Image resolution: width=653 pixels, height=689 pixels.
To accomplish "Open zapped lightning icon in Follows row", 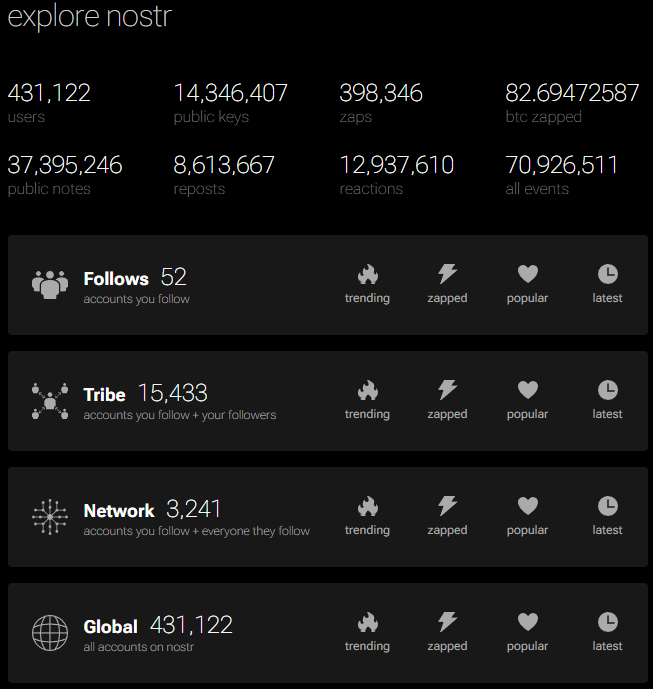I will tap(447, 274).
